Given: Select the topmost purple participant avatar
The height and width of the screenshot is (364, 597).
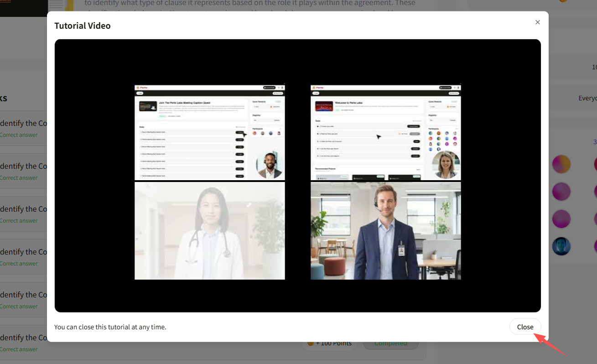Looking at the screenshot, I should pyautogui.click(x=561, y=191).
